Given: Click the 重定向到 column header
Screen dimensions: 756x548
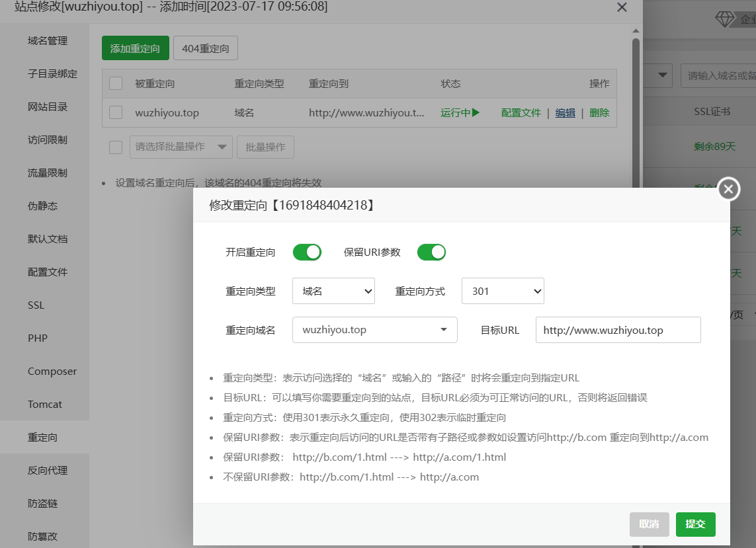Looking at the screenshot, I should (328, 83).
